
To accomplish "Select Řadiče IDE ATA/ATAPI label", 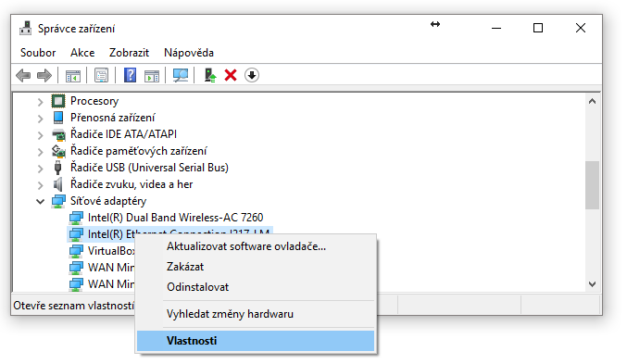I will pyautogui.click(x=123, y=134).
